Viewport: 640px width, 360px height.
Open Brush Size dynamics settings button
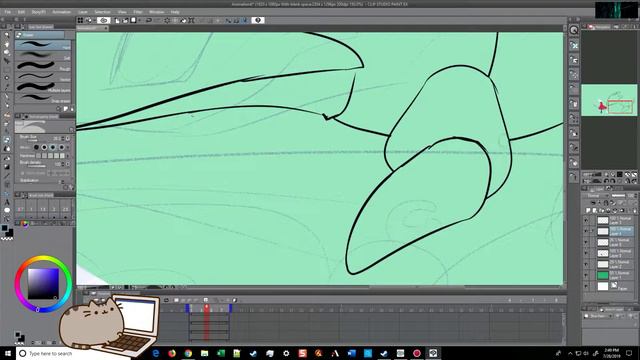(x=68, y=138)
